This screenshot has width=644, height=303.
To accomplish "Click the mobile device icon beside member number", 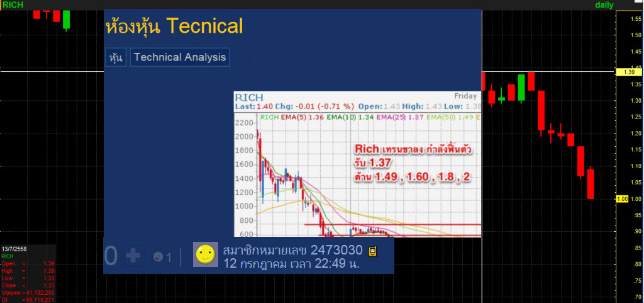I will click(373, 250).
